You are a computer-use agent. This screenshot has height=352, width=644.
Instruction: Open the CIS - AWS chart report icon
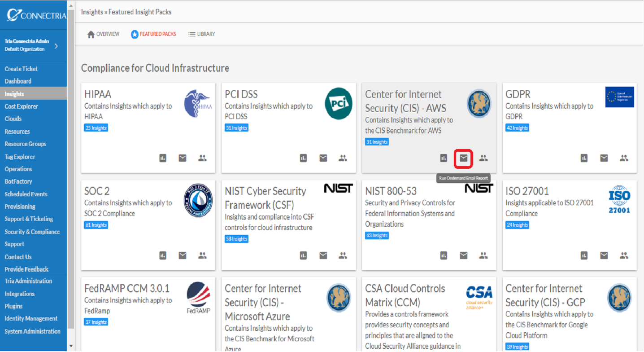pos(444,158)
